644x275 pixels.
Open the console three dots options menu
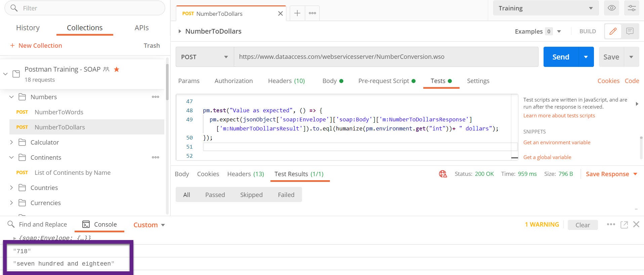pyautogui.click(x=611, y=225)
